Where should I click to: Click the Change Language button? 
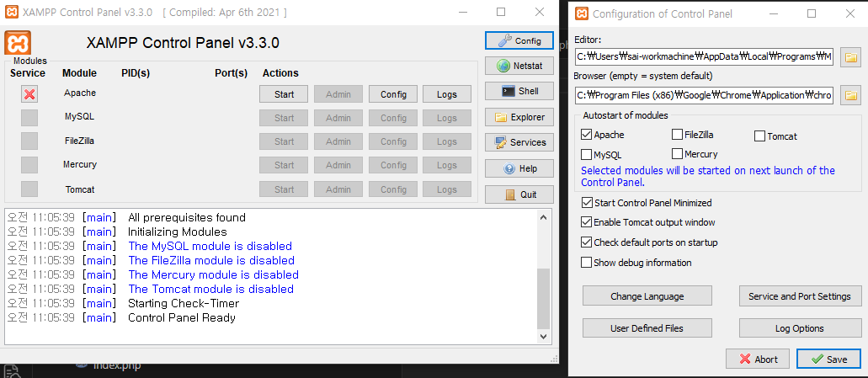point(647,296)
